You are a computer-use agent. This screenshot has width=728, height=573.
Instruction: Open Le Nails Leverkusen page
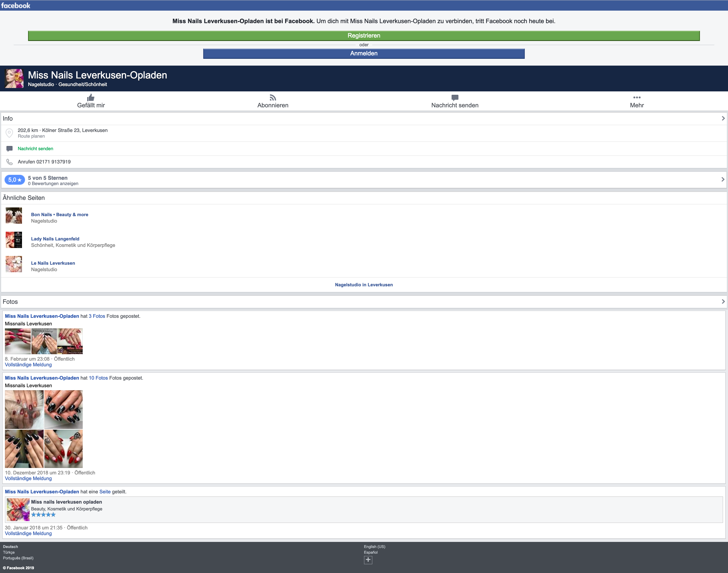[x=53, y=263]
